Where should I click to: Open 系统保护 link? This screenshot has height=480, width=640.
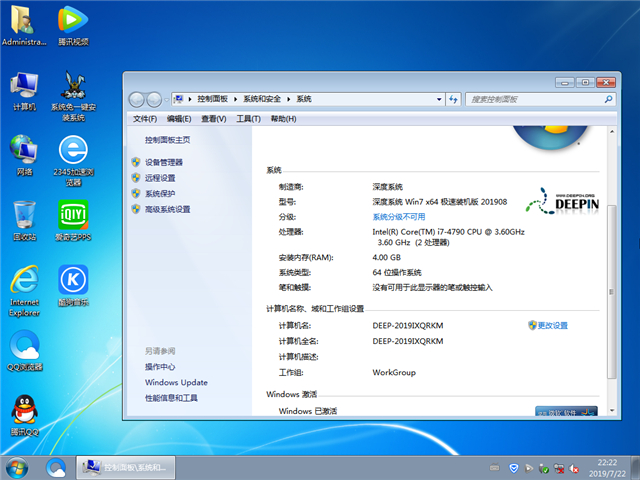tap(160, 193)
